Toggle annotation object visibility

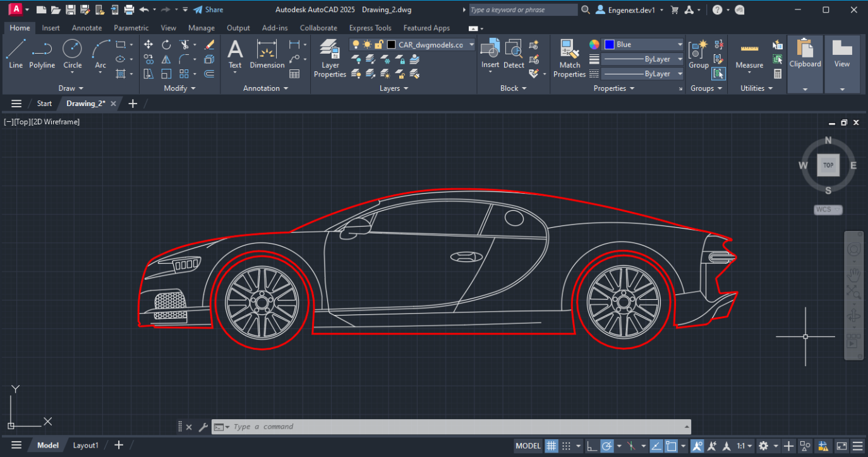point(697,446)
